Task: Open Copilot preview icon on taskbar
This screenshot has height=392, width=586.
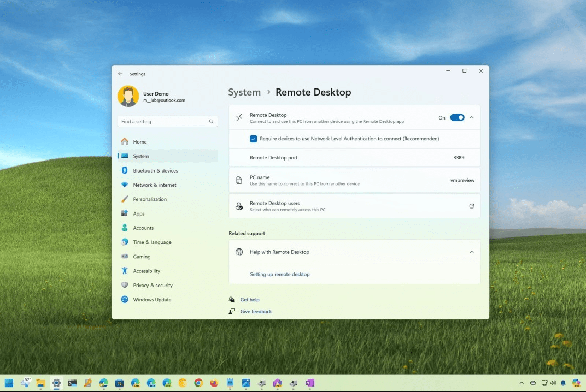Action: click(577, 383)
